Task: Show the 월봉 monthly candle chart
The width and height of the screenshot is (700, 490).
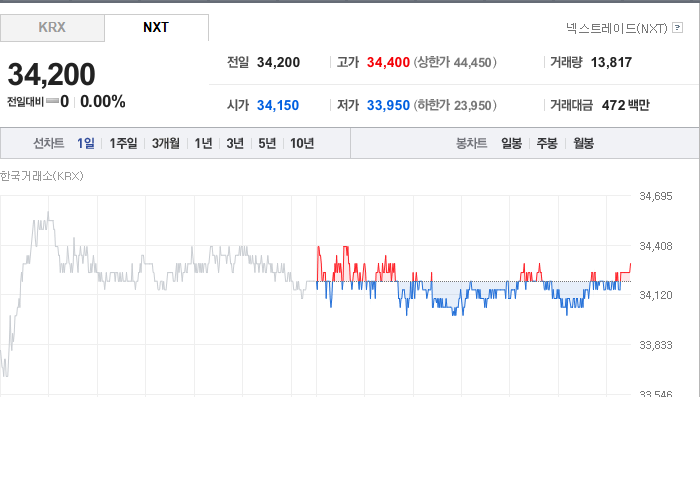Action: click(x=583, y=143)
